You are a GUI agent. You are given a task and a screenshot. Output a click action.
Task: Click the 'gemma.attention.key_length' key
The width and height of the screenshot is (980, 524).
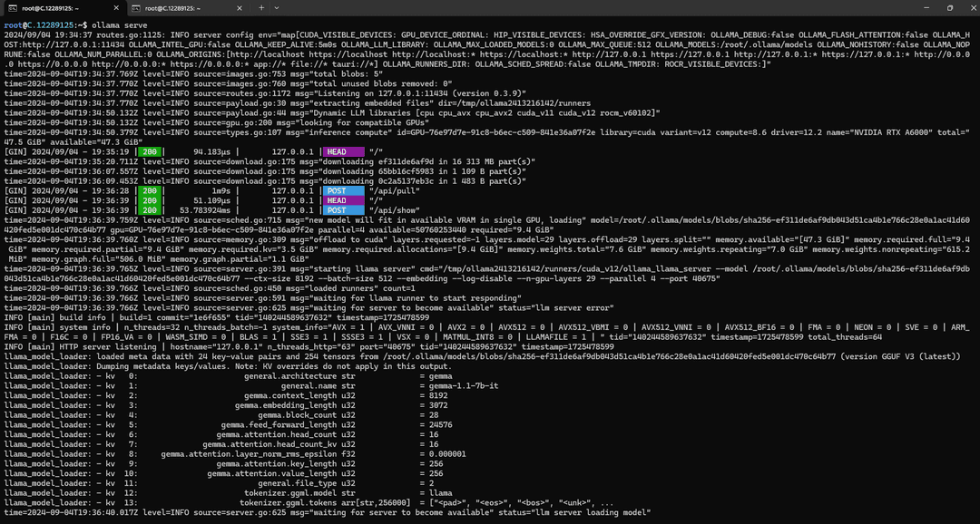click(276, 464)
